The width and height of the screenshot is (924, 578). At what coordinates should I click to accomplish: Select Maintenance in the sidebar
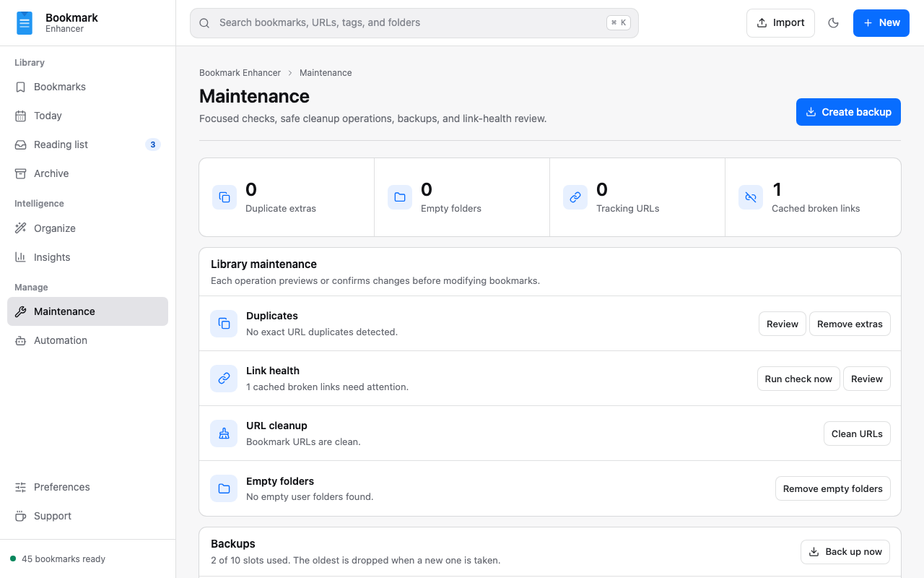click(87, 311)
